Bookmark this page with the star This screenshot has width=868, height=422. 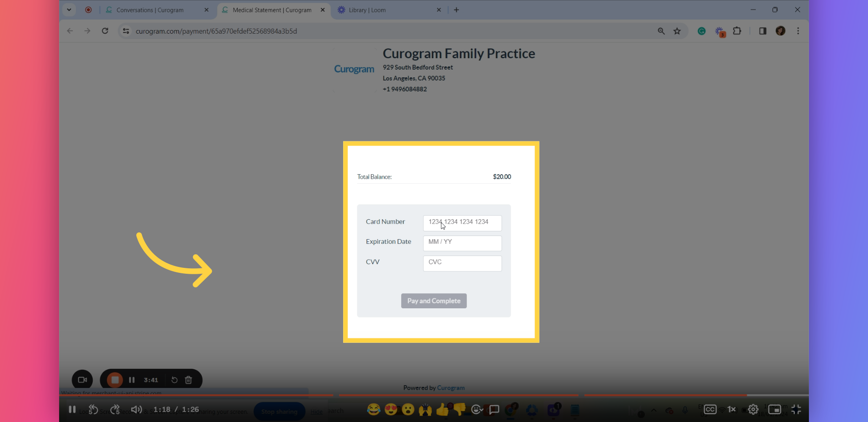pyautogui.click(x=677, y=31)
